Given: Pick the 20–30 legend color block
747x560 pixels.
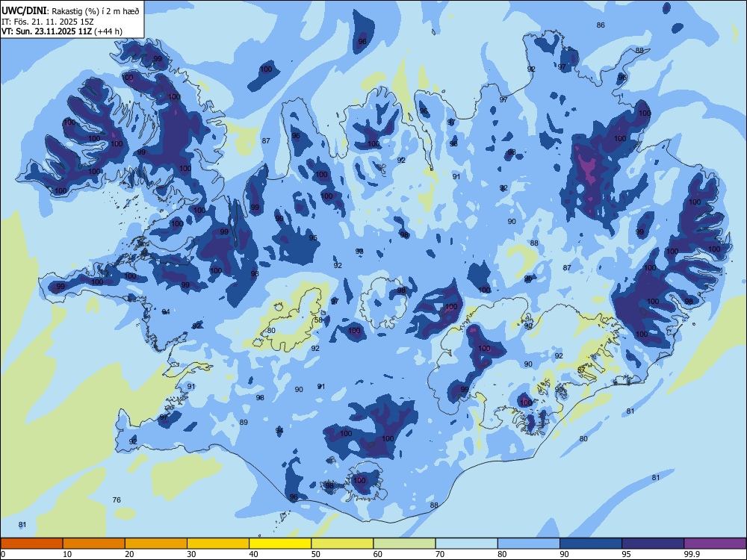Looking at the screenshot, I should point(156,544).
